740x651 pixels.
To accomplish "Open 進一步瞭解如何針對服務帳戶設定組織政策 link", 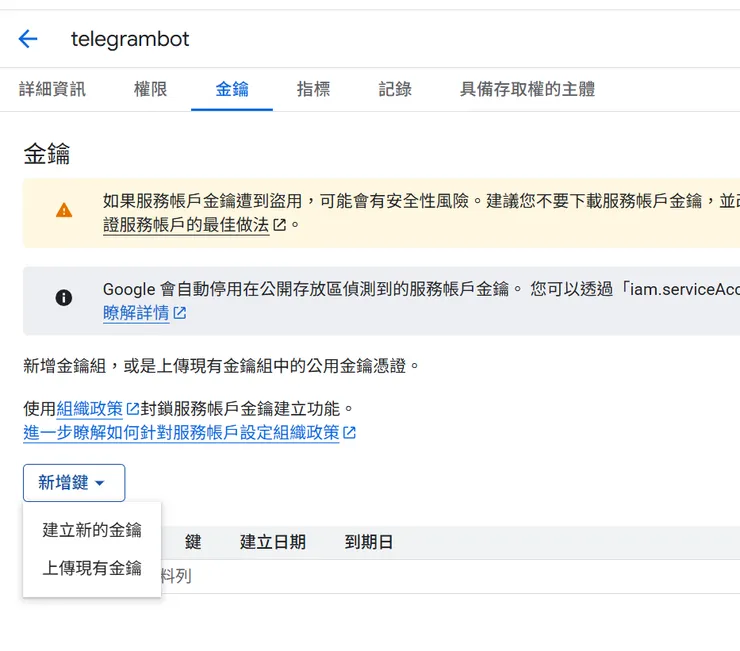I will [181, 433].
